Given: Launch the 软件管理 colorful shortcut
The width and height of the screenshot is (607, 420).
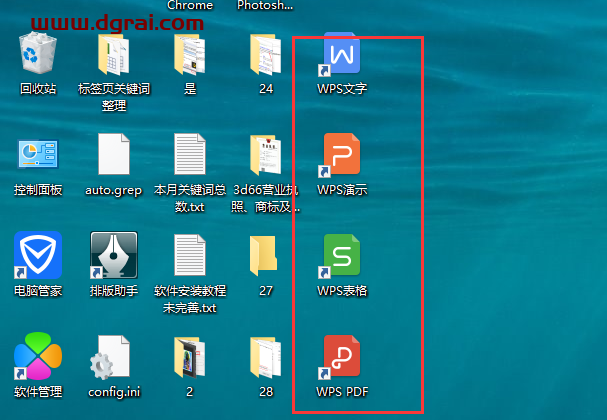Looking at the screenshot, I should 38,356.
